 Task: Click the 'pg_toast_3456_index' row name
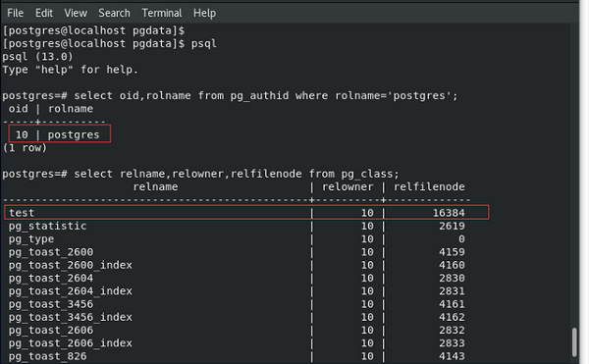pos(71,317)
